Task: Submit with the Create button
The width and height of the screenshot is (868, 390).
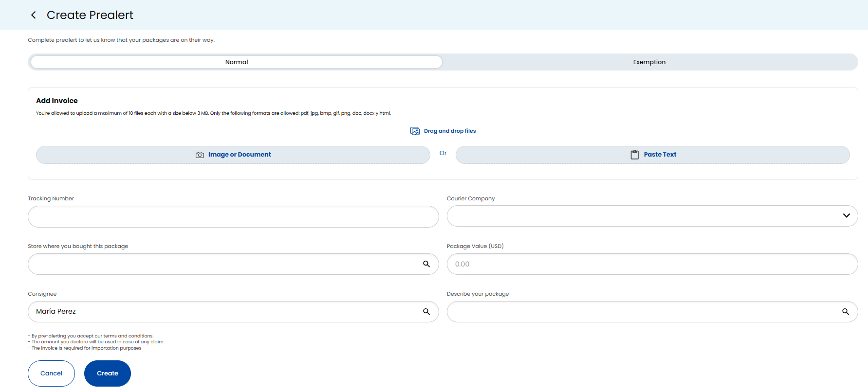Action: 108,373
